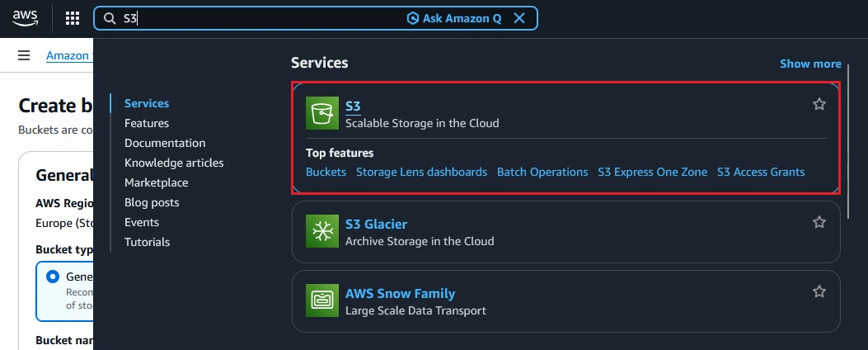Favorite S3 Glacier with the star
Screen dimensions: 868x350
coord(819,222)
